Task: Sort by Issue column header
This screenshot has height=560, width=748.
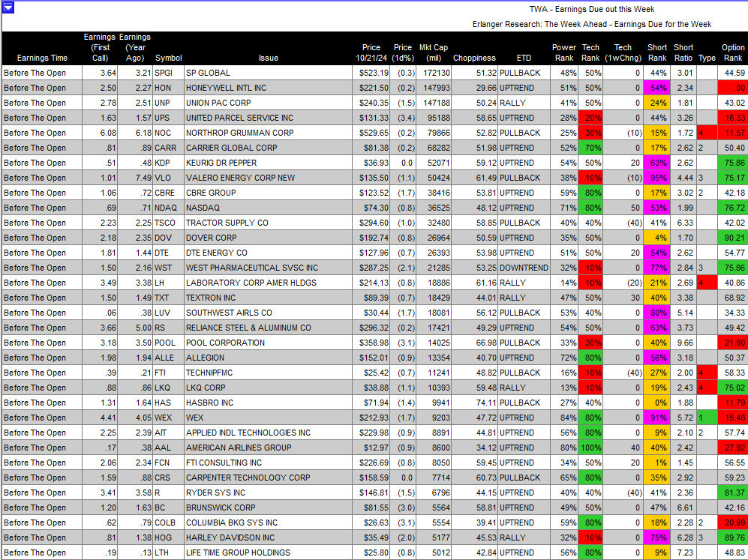Action: [x=268, y=58]
